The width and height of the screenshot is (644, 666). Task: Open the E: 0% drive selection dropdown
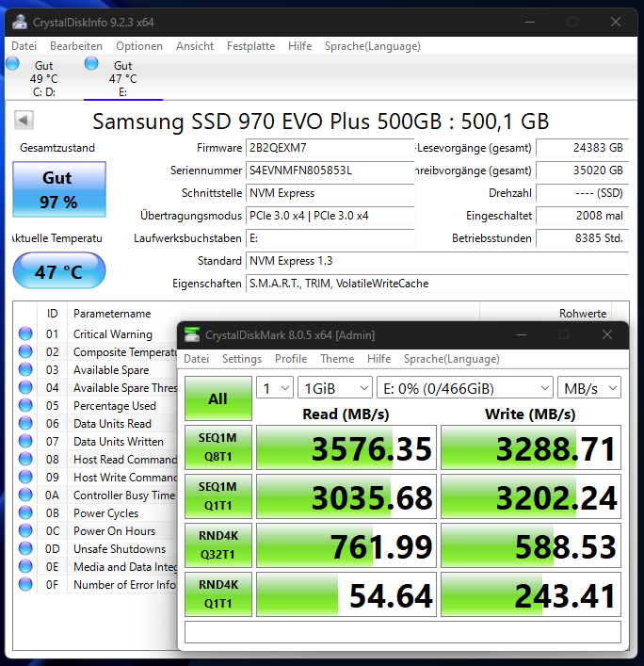pos(465,388)
